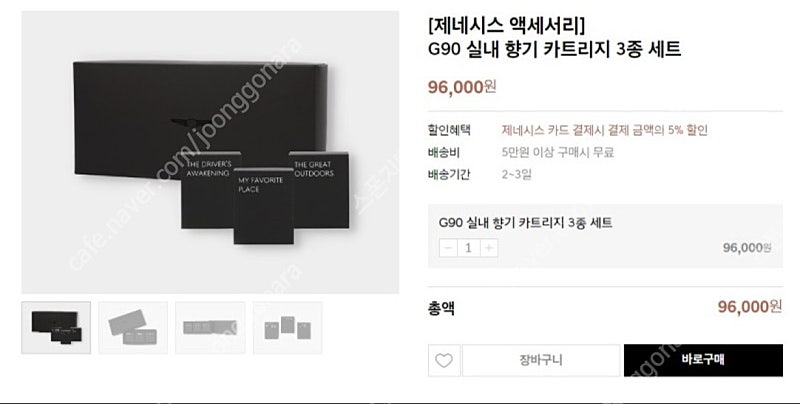
Task: Click the 96,000원 price under title
Action: point(462,87)
